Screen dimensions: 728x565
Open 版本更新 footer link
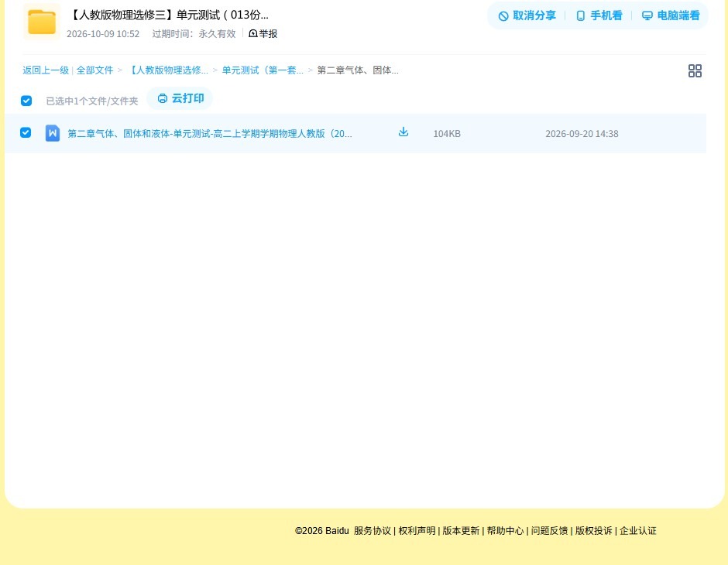(x=461, y=531)
